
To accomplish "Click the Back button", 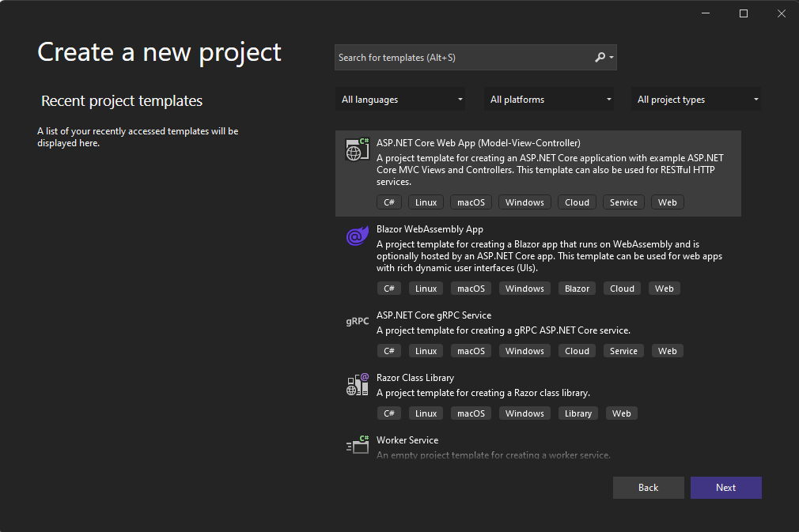I will coord(648,487).
